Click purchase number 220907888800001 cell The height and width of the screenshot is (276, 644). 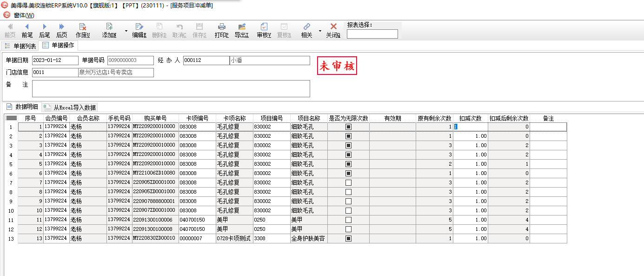155,201
